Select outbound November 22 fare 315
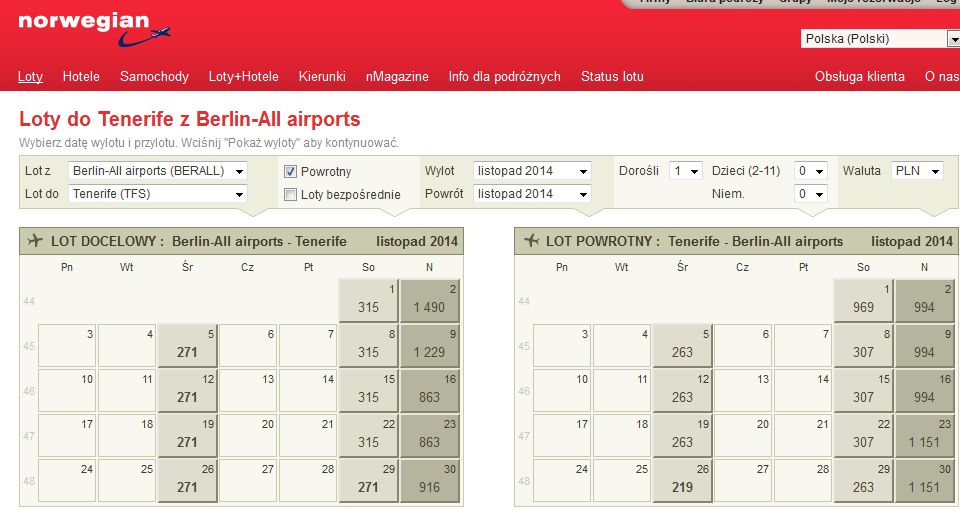 368,436
